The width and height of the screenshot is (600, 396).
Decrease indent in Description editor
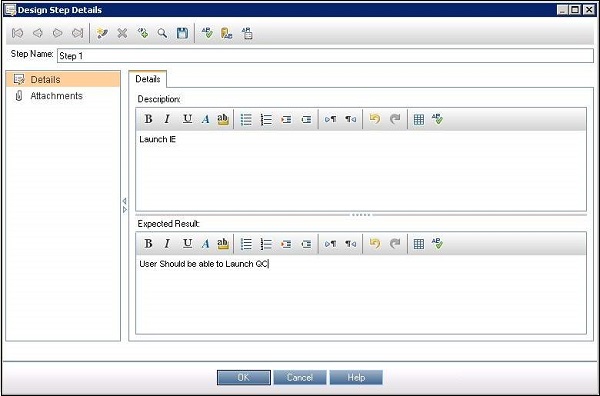306,119
